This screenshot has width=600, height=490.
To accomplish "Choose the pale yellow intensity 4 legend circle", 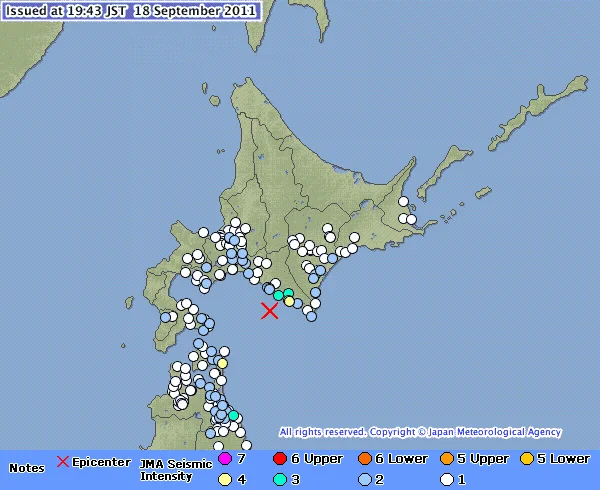I will click(x=225, y=479).
